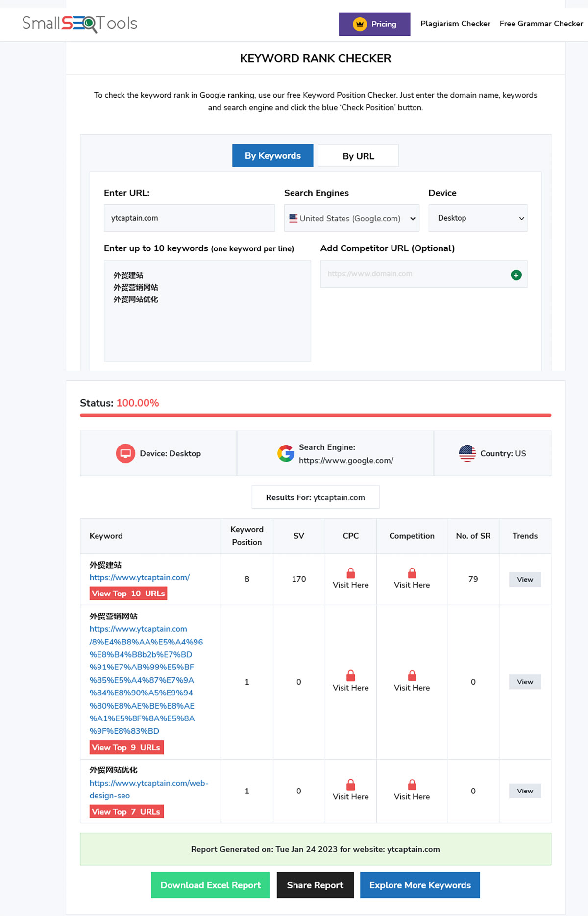Open the ytcaptain.com/web-design-seo link
The height and width of the screenshot is (916, 588).
[149, 789]
